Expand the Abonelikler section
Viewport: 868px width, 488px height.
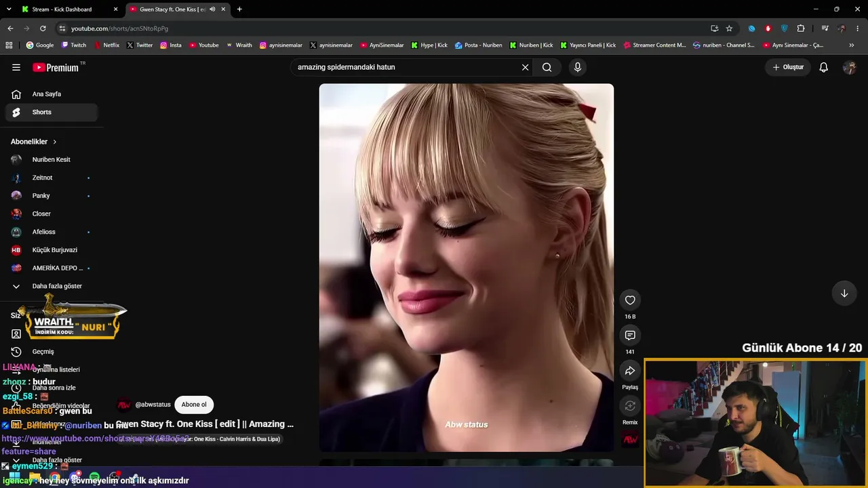(x=34, y=142)
